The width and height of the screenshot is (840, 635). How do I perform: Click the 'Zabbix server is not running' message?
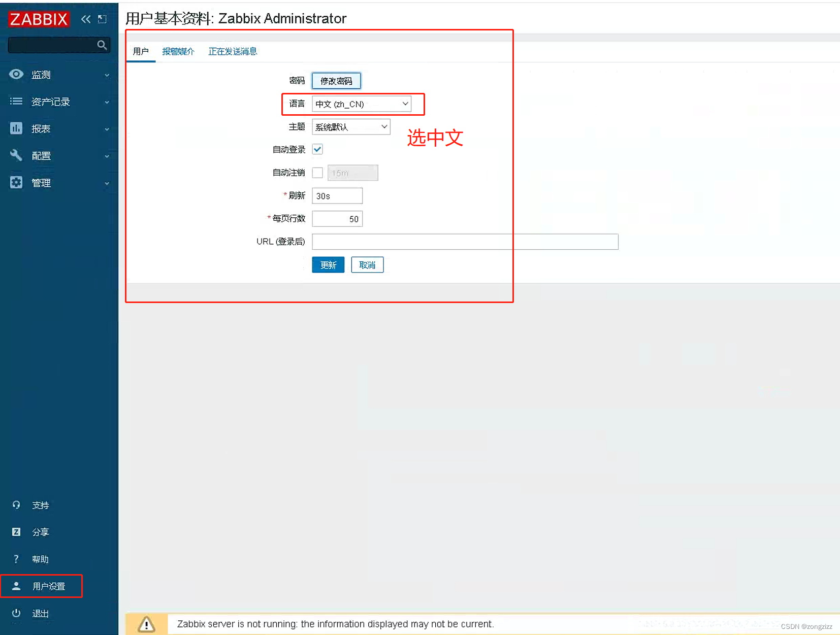[335, 624]
